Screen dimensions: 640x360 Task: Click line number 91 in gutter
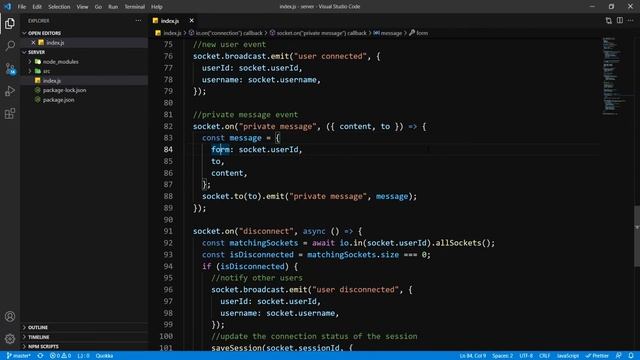coord(168,231)
